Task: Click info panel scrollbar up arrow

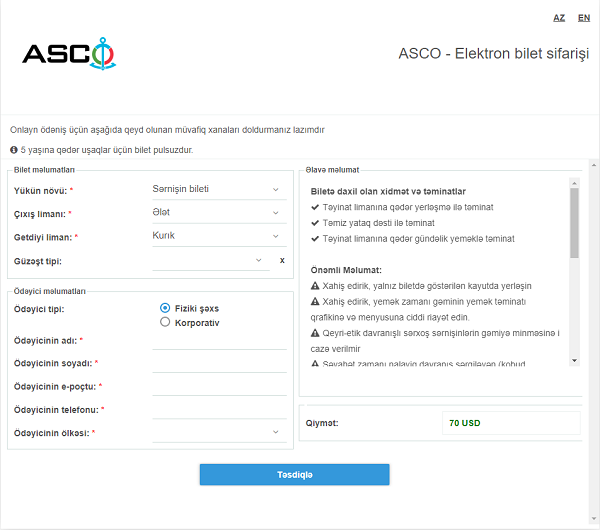Action: click(574, 183)
